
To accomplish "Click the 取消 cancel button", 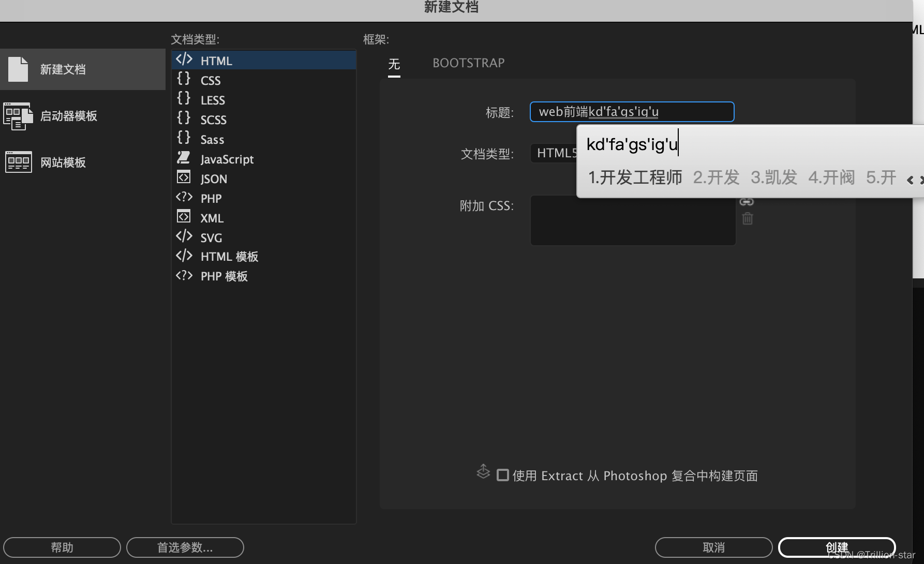I will (714, 547).
